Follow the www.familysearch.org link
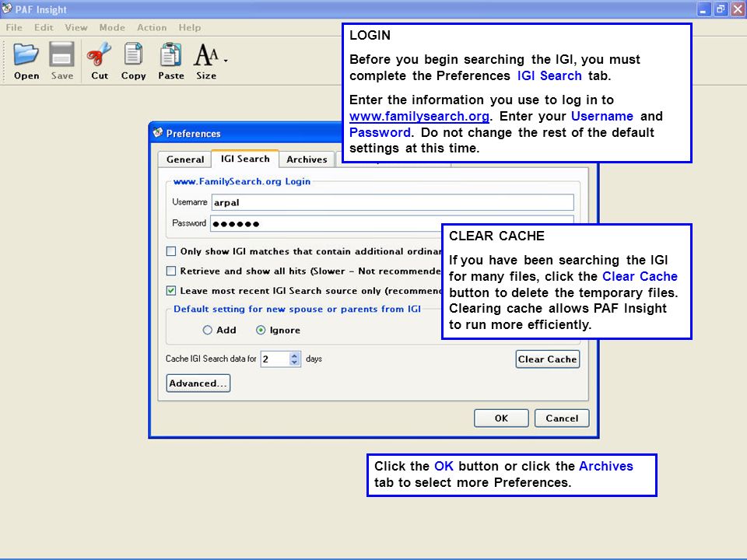The height and width of the screenshot is (560, 747). 419,116
